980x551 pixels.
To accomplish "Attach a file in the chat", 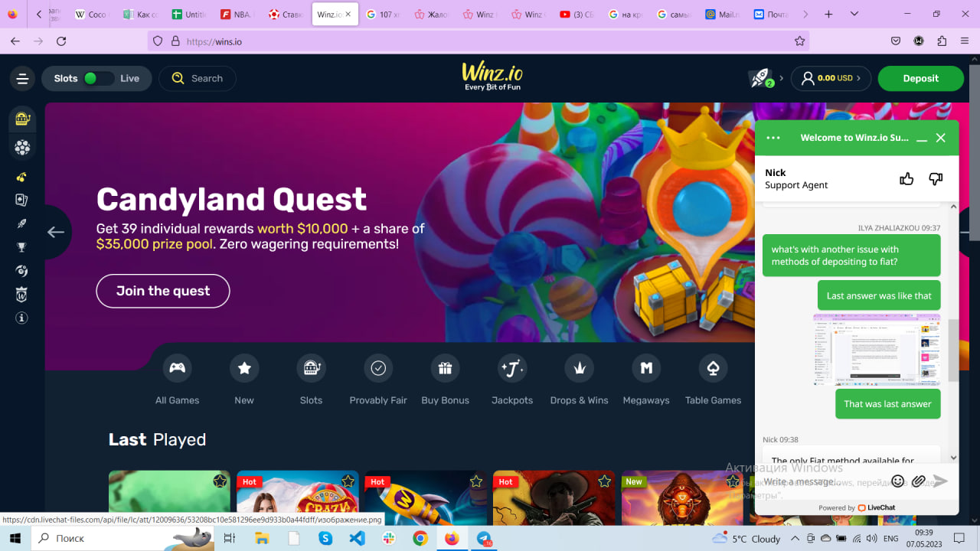I will (919, 481).
